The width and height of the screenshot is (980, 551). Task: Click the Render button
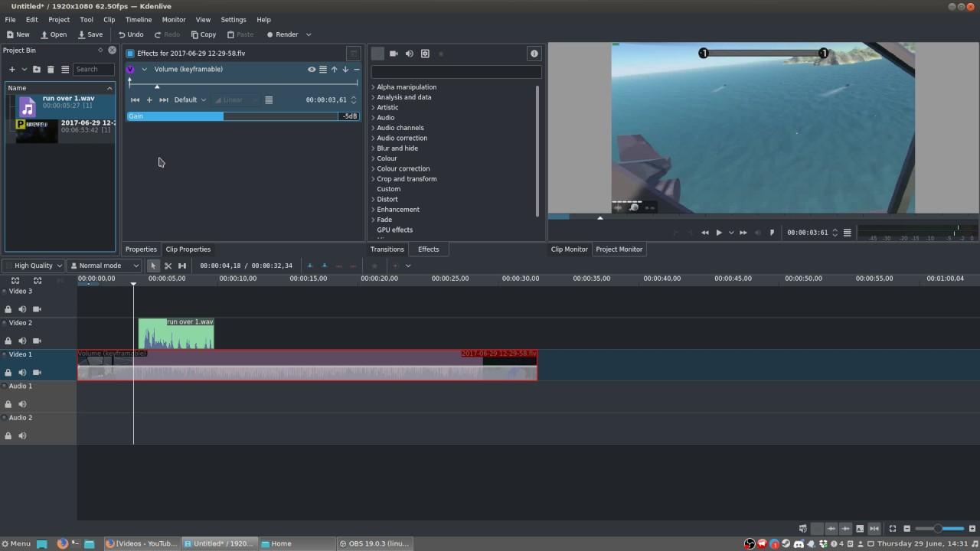[282, 34]
